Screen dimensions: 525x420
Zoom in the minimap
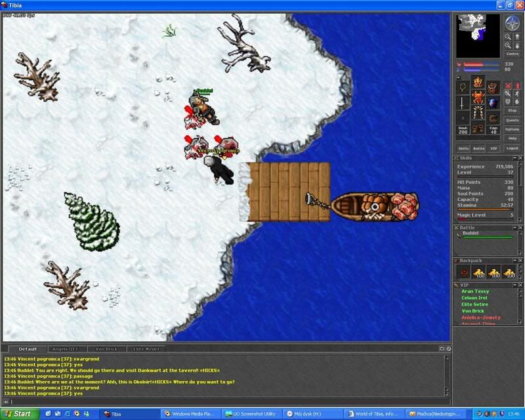tap(508, 45)
